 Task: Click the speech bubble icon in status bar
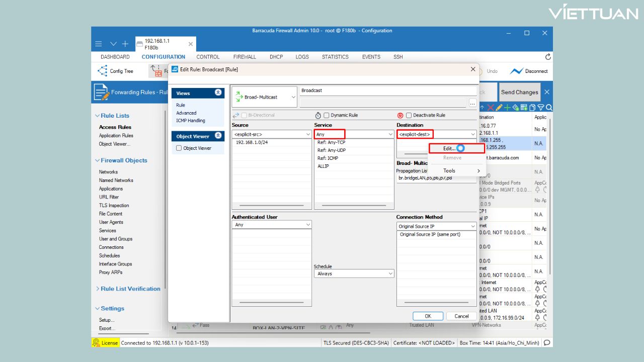pyautogui.click(x=547, y=343)
